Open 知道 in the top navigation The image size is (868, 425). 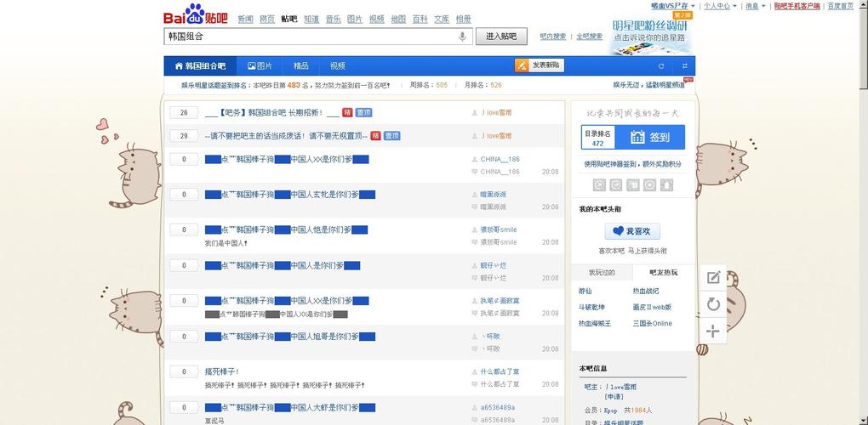(311, 19)
